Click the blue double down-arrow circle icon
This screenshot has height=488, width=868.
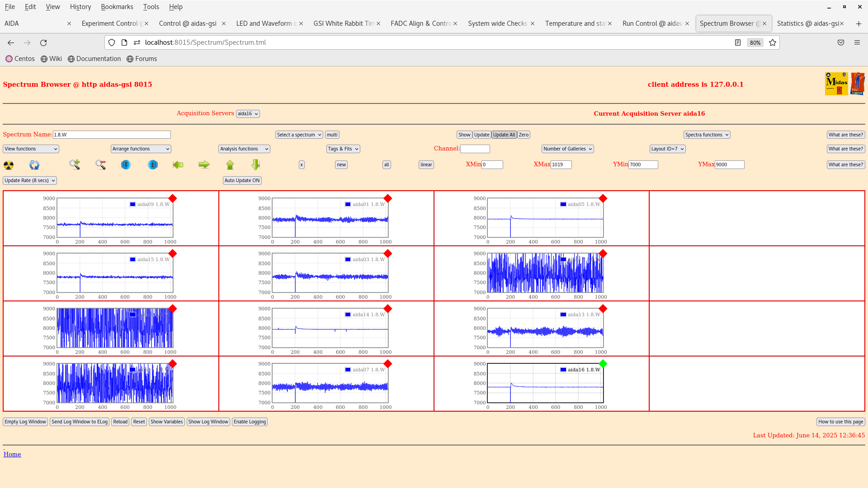(126, 165)
